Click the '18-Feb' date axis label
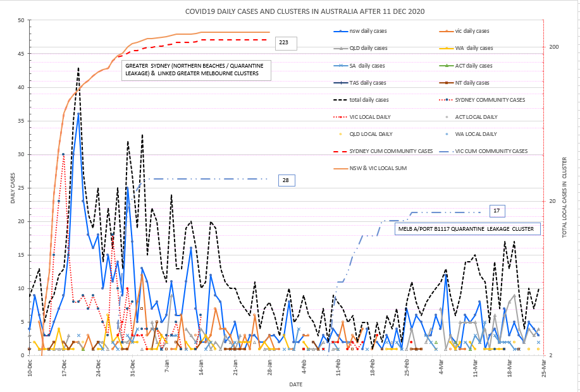 (x=373, y=368)
